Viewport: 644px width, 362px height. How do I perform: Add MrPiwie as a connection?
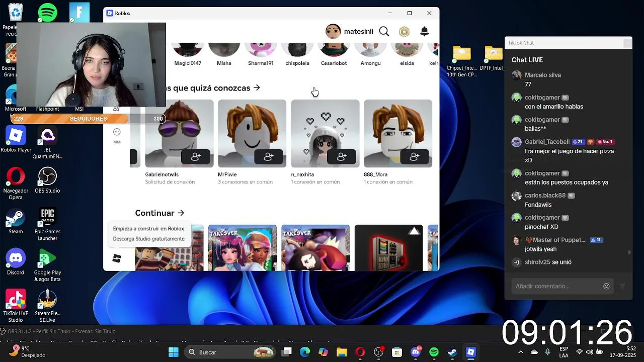click(x=269, y=157)
